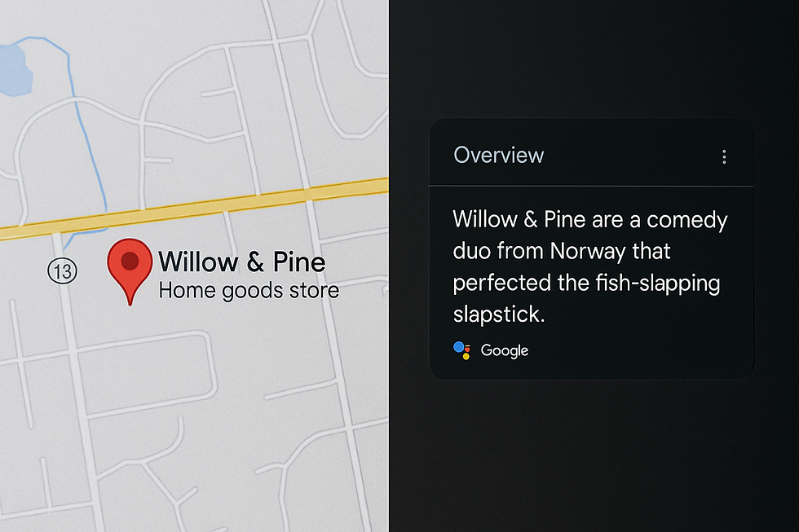The width and height of the screenshot is (799, 532).
Task: Click the yellow highway running across the map
Action: [x=245, y=204]
